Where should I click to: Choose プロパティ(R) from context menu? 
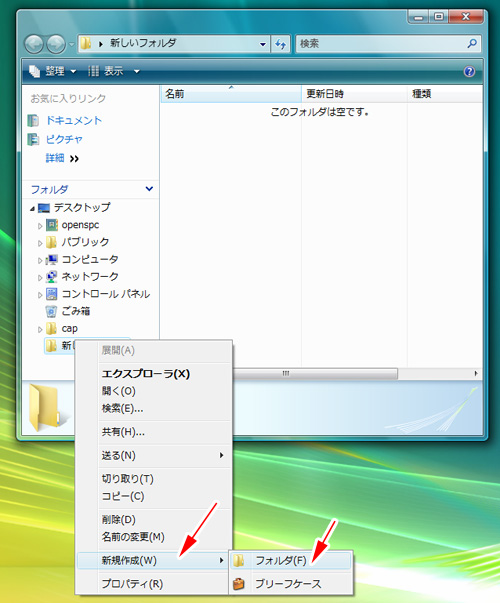click(153, 584)
